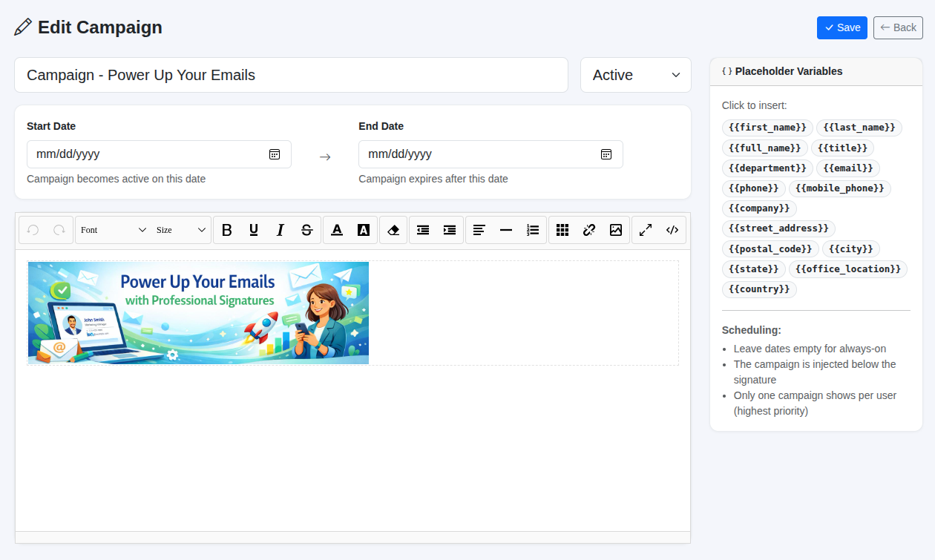The image size is (935, 560).
Task: Open the font color picker
Action: click(x=337, y=230)
